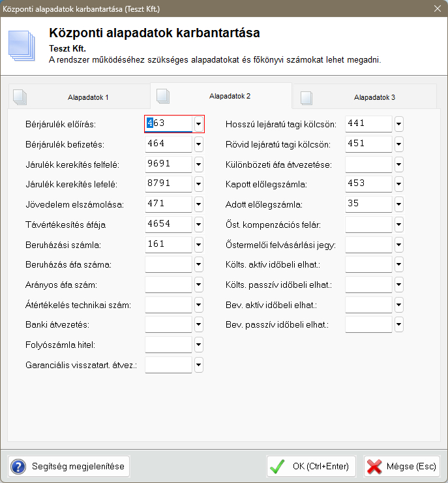448x483 pixels.
Task: Switch to the Alapadatok 1 tab
Action: [x=87, y=97]
